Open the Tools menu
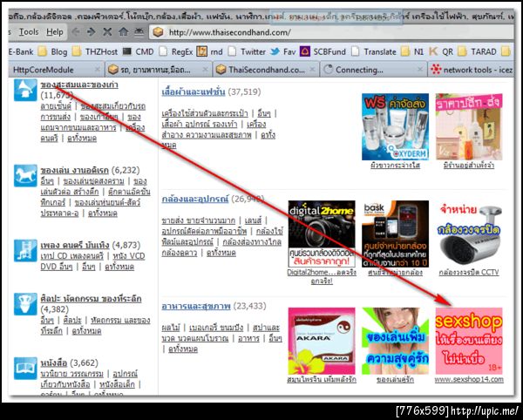The width and height of the screenshot is (523, 420). (x=29, y=32)
